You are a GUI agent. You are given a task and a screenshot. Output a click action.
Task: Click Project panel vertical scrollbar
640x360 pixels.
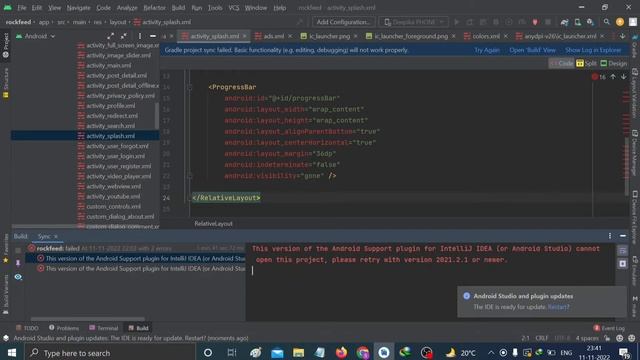click(x=157, y=116)
